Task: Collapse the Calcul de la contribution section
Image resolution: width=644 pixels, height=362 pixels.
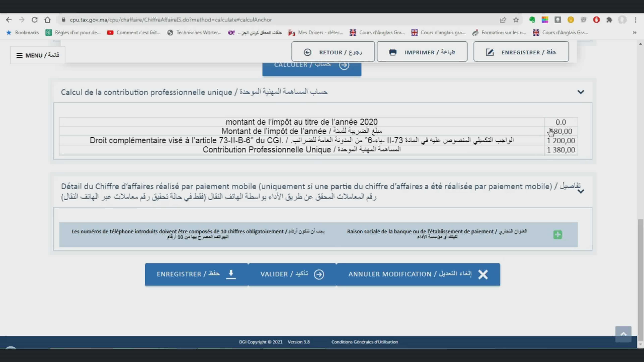Action: [x=580, y=92]
